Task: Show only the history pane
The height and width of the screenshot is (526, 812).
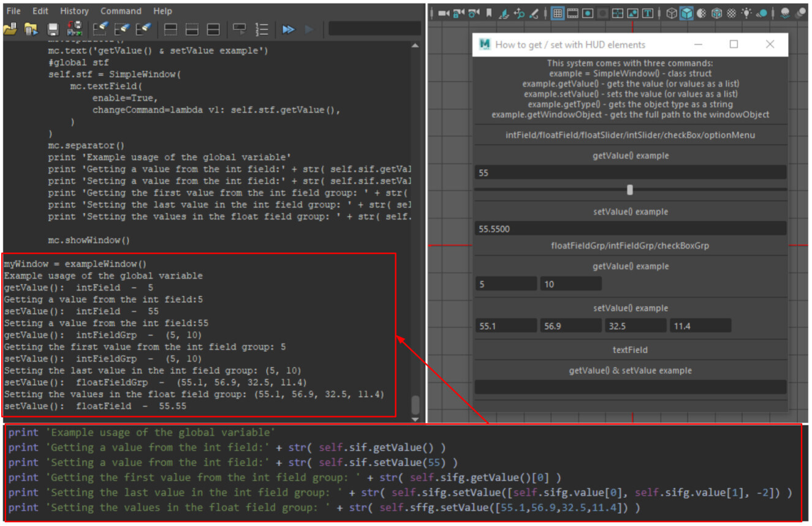Action: [171, 29]
